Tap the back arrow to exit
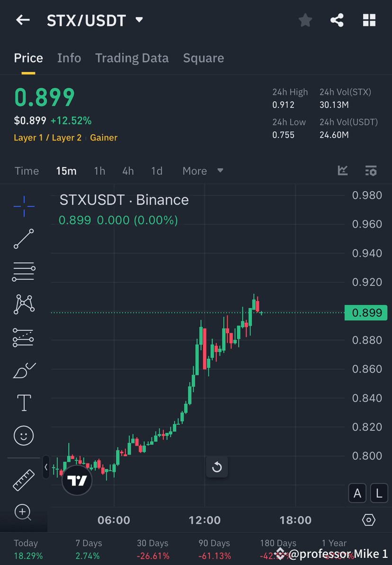Screen dimensions: 392x565 coord(23,20)
